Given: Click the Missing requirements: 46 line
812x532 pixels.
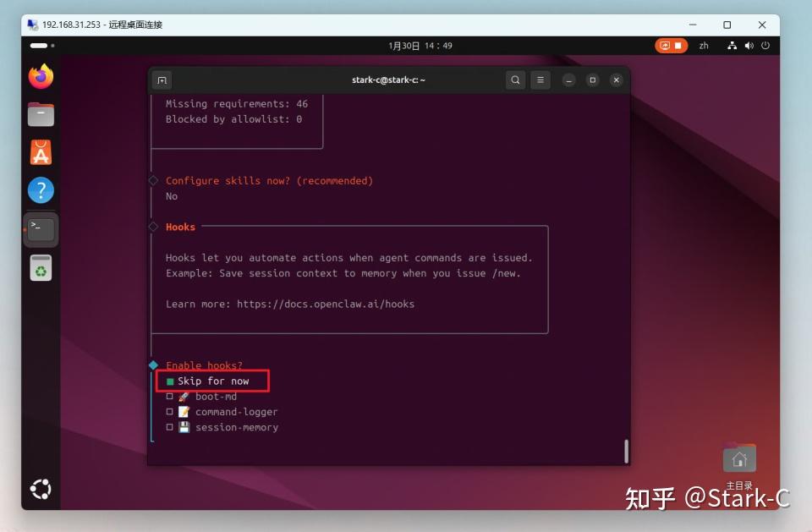Looking at the screenshot, I should click(x=237, y=103).
